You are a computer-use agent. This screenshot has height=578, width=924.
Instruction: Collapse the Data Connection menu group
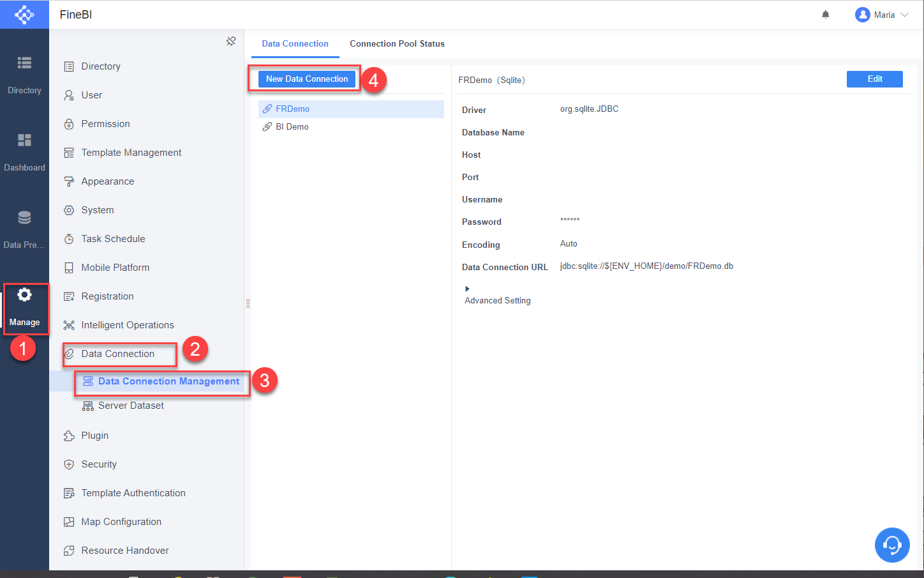(119, 354)
